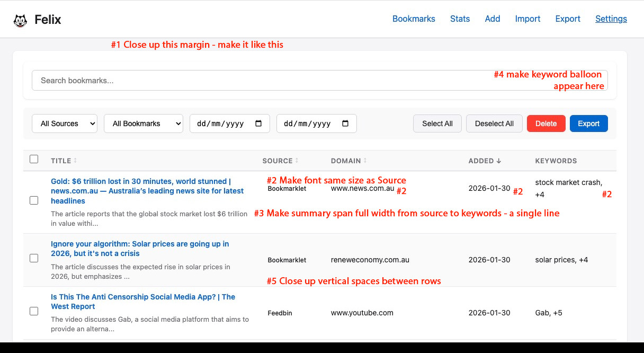The width and height of the screenshot is (644, 353).
Task: Sort by Title column sort arrows
Action: tap(75, 161)
